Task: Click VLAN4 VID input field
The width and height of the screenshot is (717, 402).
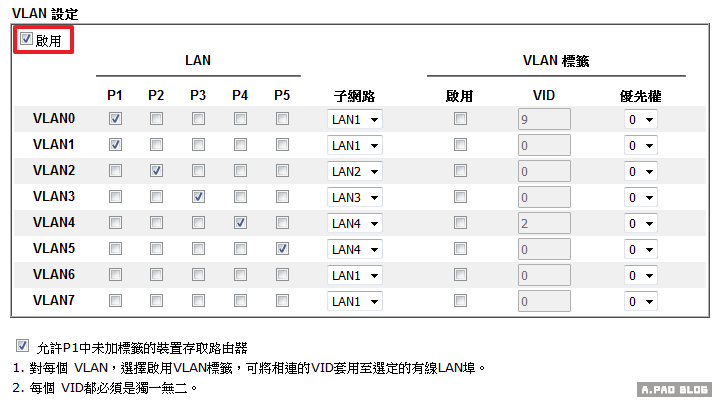Action: (x=544, y=223)
